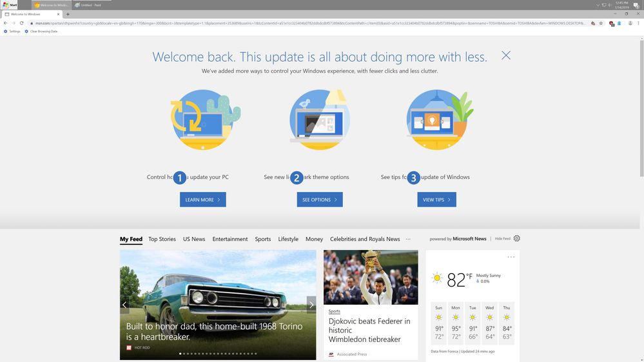Viewport: 644px width, 362px height.
Task: Show previous slide in the carousel
Action: [x=124, y=305]
